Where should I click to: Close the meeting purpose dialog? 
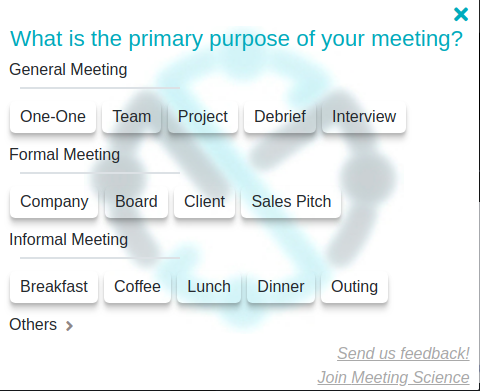click(461, 14)
